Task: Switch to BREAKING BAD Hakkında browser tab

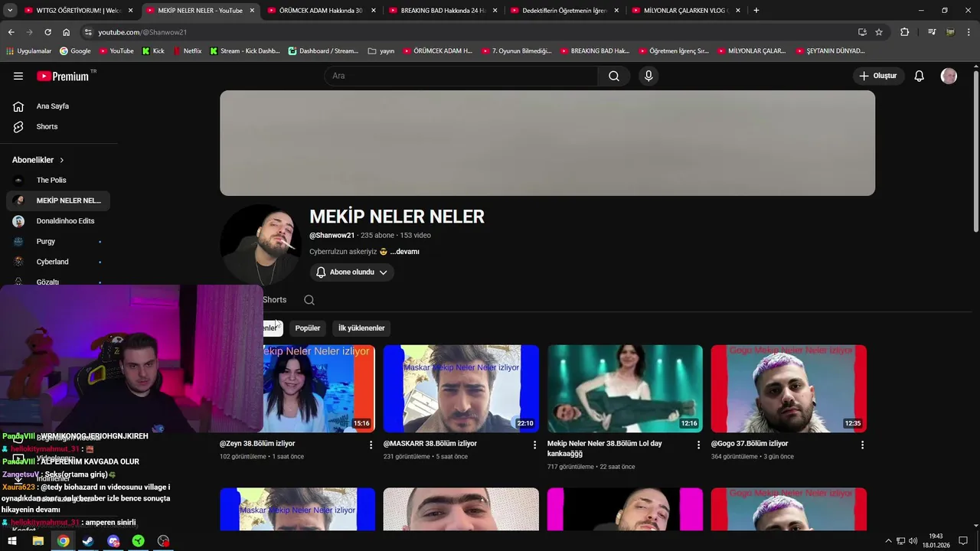Action: (x=443, y=11)
